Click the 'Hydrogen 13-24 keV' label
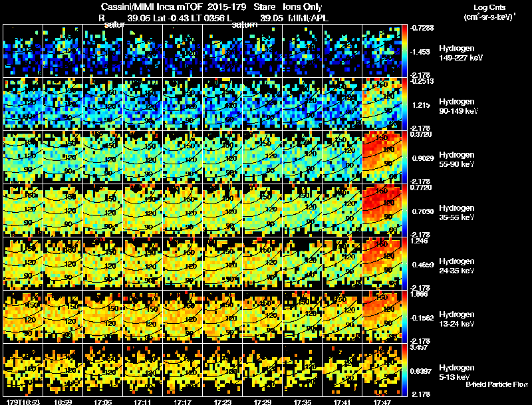This screenshot has height=405, width=532. (x=457, y=319)
